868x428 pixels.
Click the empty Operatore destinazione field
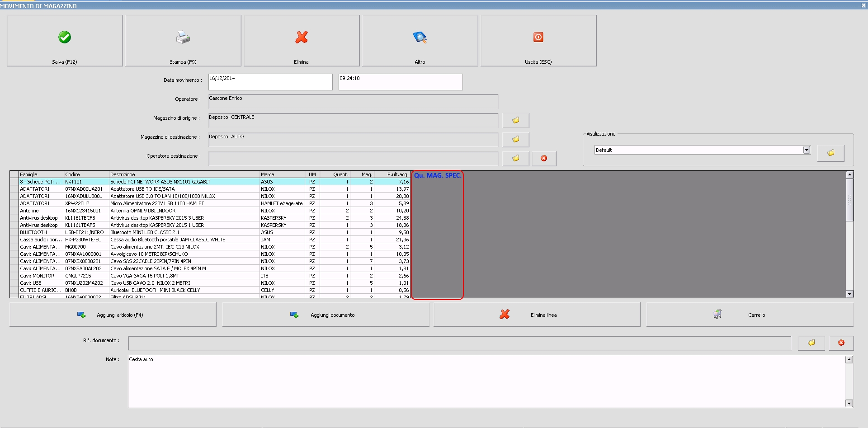353,158
